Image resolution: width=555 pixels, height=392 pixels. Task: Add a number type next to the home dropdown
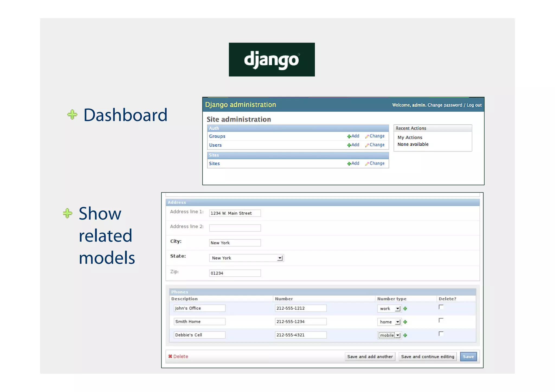[405, 322]
